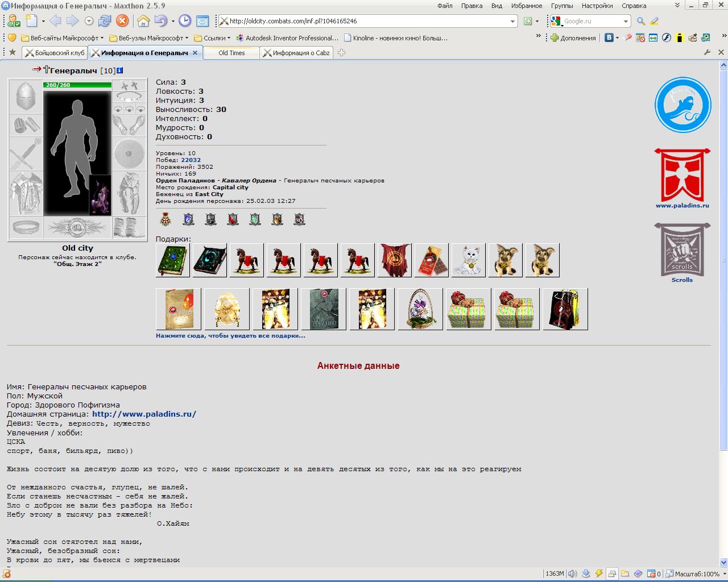
Task: Click the Forward navigation arrow
Action: [x=73, y=21]
